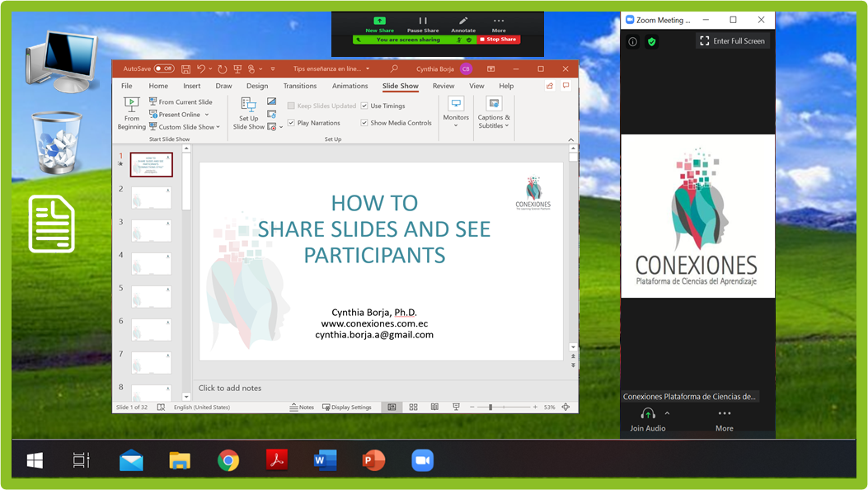Viewport: 868px width, 490px height.
Task: Start presentation from the quick access toolbar
Action: [237, 69]
